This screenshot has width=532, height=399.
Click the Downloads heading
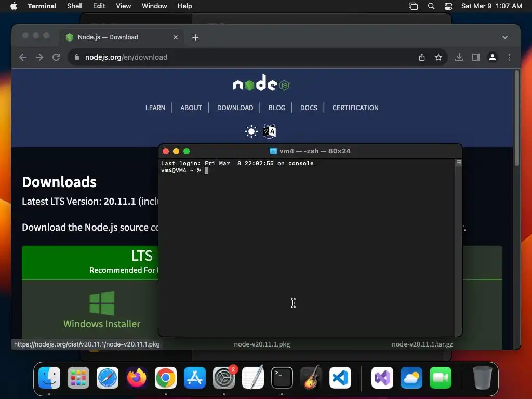tap(59, 182)
